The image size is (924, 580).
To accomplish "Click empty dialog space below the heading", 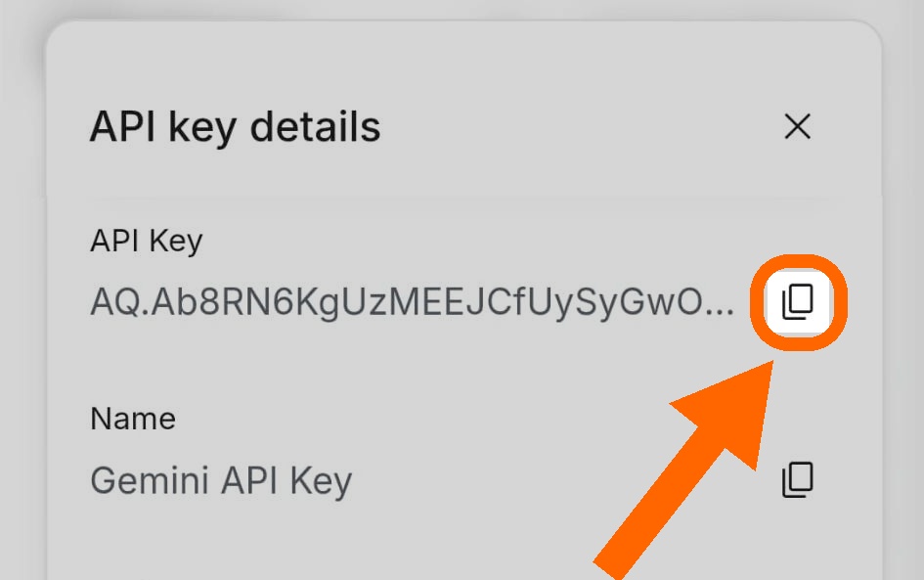I will click(x=460, y=177).
